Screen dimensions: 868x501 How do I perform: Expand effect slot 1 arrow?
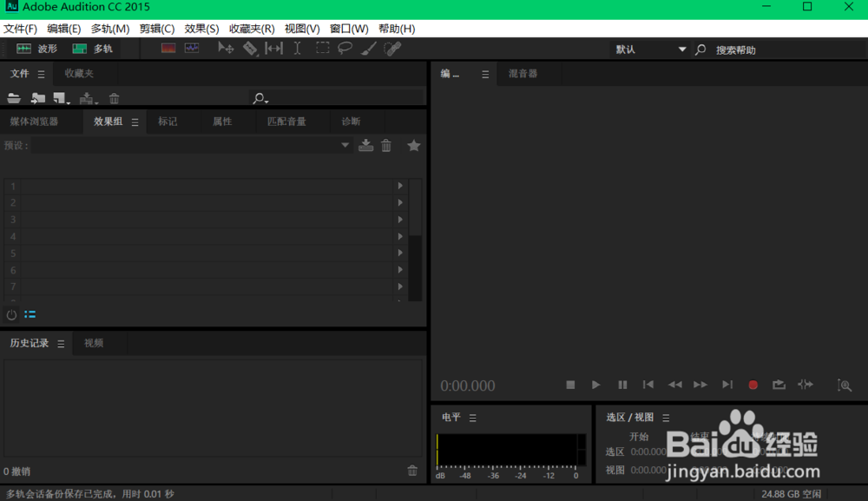click(399, 186)
